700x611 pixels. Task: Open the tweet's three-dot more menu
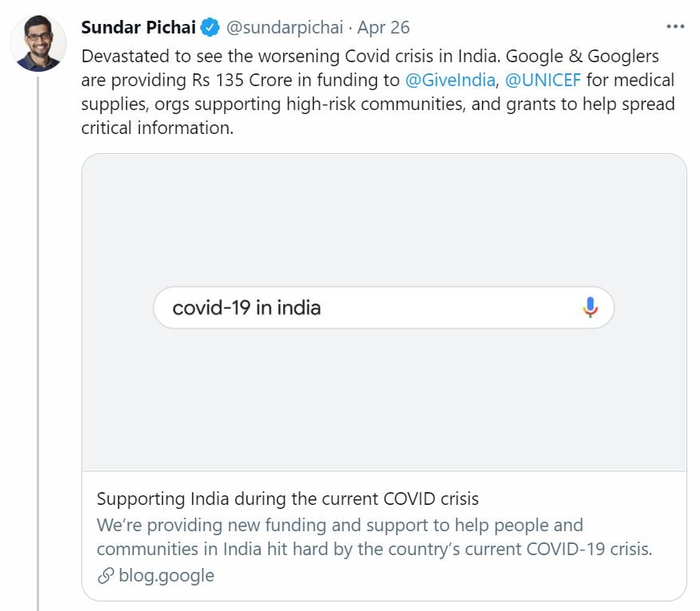pyautogui.click(x=675, y=27)
